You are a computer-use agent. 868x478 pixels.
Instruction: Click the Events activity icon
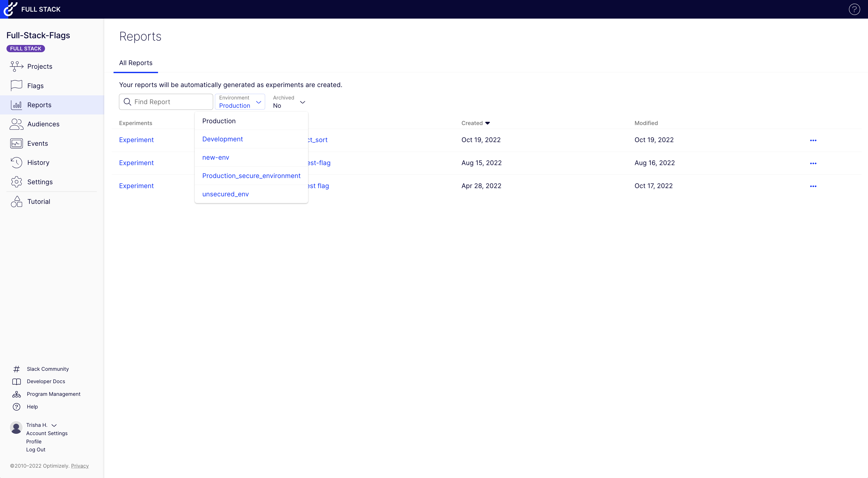(16, 143)
